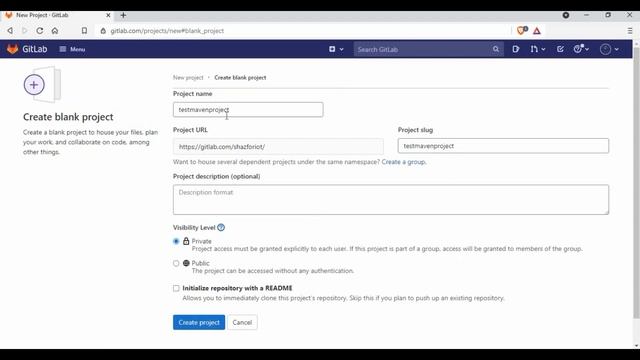Expand the Help dropdown arrow

tap(587, 49)
